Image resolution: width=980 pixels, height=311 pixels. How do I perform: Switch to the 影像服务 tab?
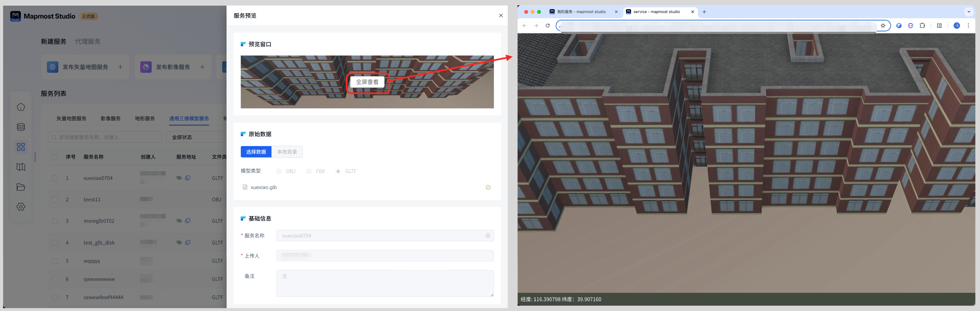tap(110, 118)
